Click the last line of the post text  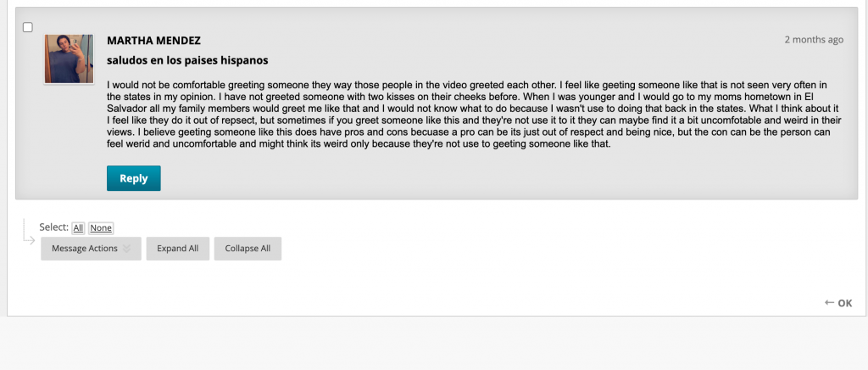point(359,144)
